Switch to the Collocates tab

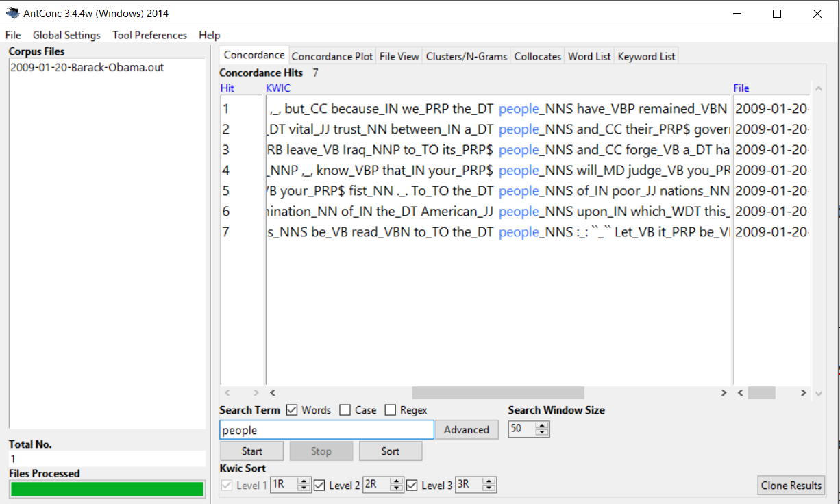[x=537, y=56]
